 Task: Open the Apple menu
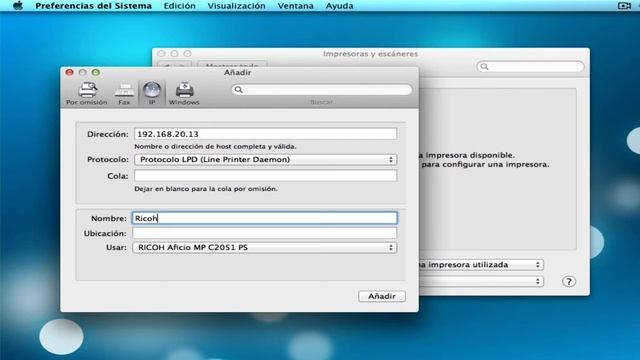18,6
